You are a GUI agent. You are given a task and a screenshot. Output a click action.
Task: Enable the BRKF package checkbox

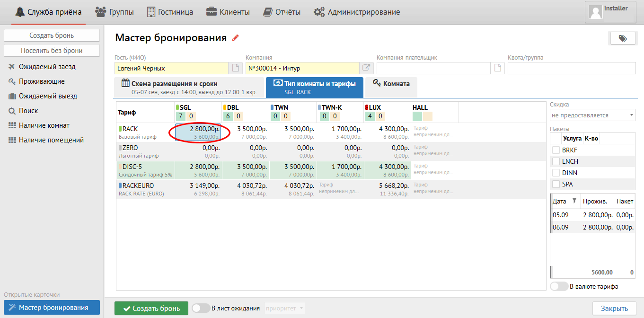(556, 150)
